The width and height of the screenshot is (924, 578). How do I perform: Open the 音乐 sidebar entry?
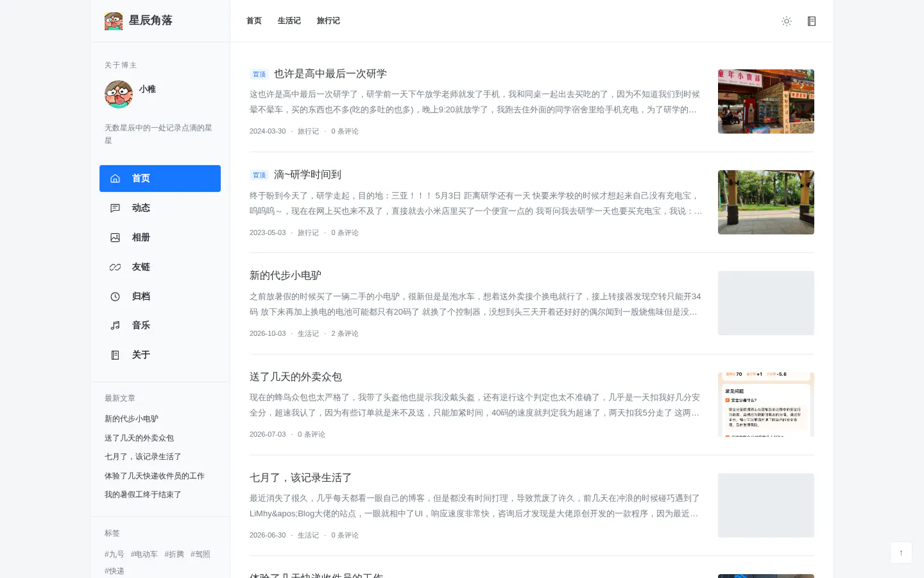click(160, 326)
